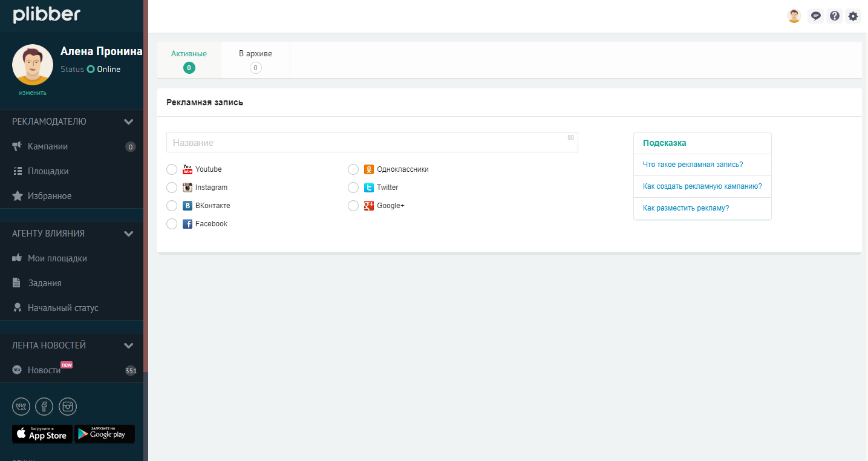
Task: Collapse the РЕКЛАМОДАТЕЛЮ sidebar section
Action: click(128, 122)
